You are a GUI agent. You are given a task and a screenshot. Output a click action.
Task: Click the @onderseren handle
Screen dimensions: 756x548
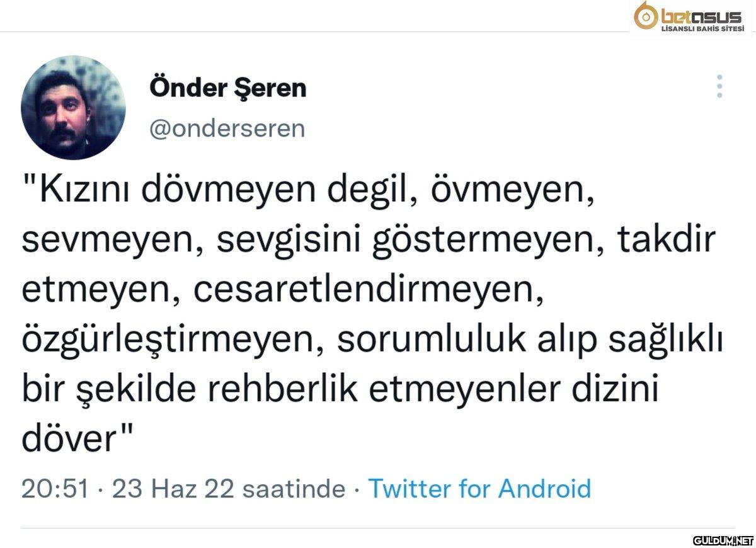(227, 128)
